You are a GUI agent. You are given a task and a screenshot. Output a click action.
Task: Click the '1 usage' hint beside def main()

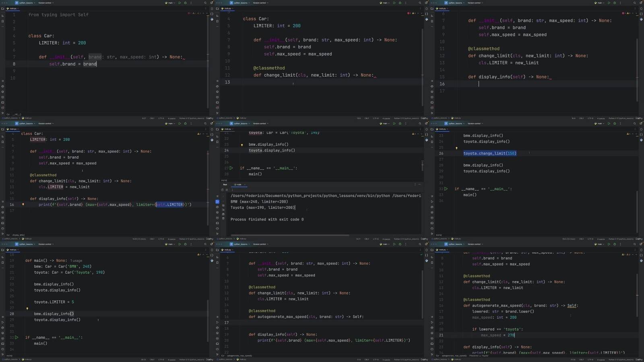[x=76, y=261]
